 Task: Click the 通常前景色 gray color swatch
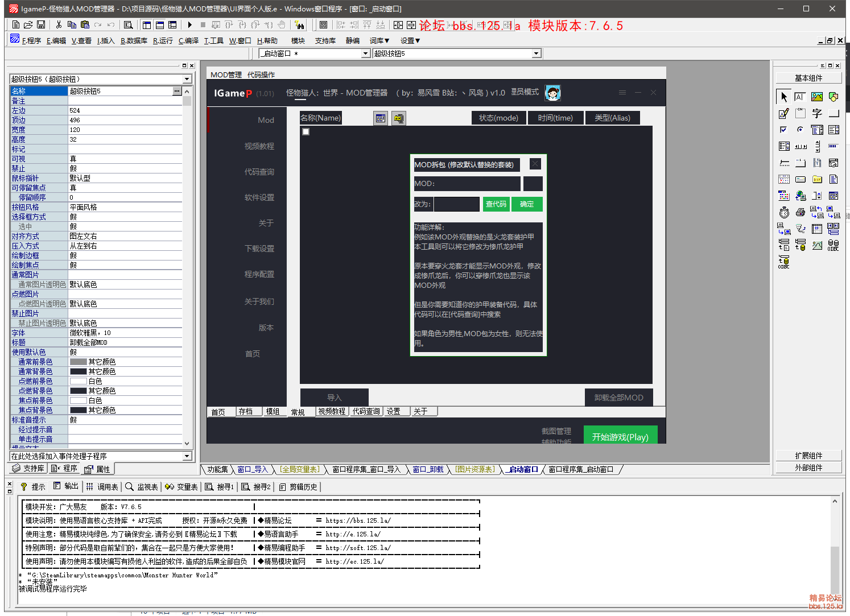(78, 362)
